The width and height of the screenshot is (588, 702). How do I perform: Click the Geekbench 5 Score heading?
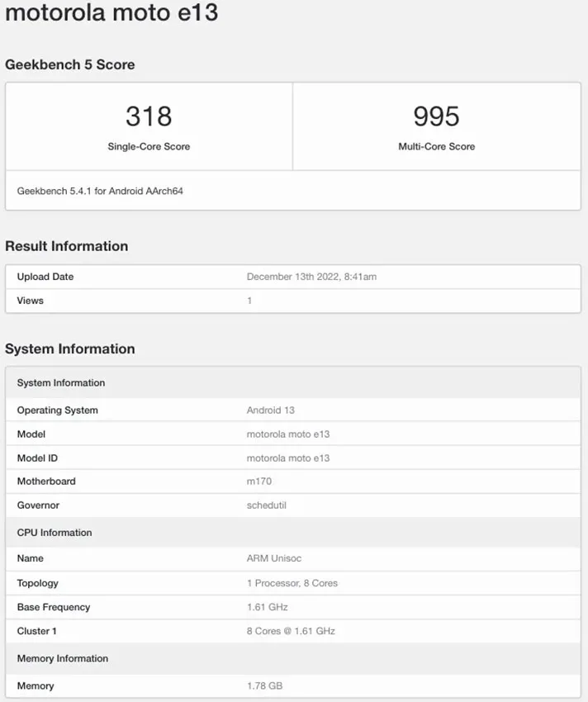click(x=70, y=64)
